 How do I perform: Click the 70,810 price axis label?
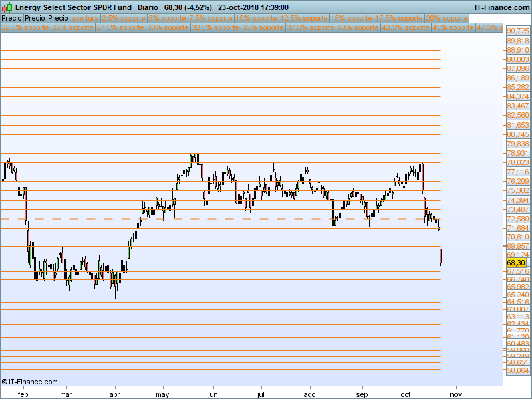pyautogui.click(x=518, y=237)
